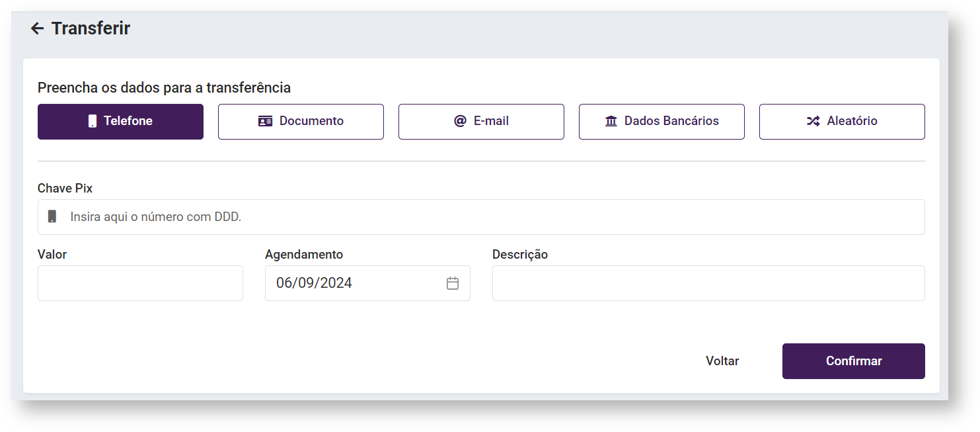The width and height of the screenshot is (980, 432).
Task: Click the @ icon on E-mail tab
Action: click(460, 121)
